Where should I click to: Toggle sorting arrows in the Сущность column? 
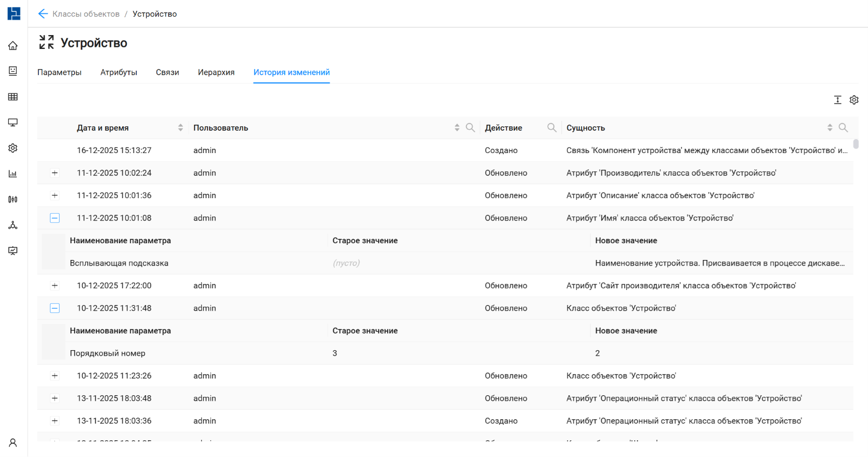(830, 127)
